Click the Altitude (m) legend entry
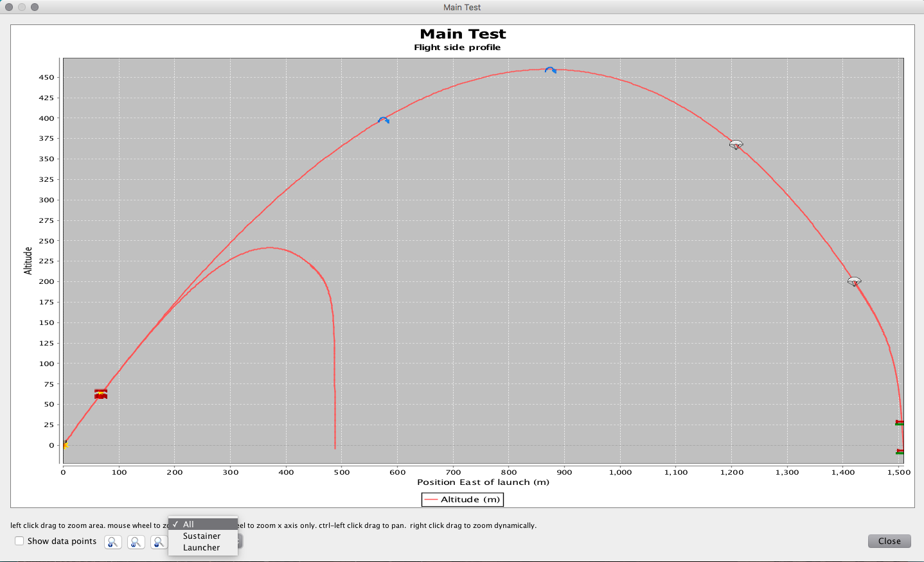 (462, 499)
